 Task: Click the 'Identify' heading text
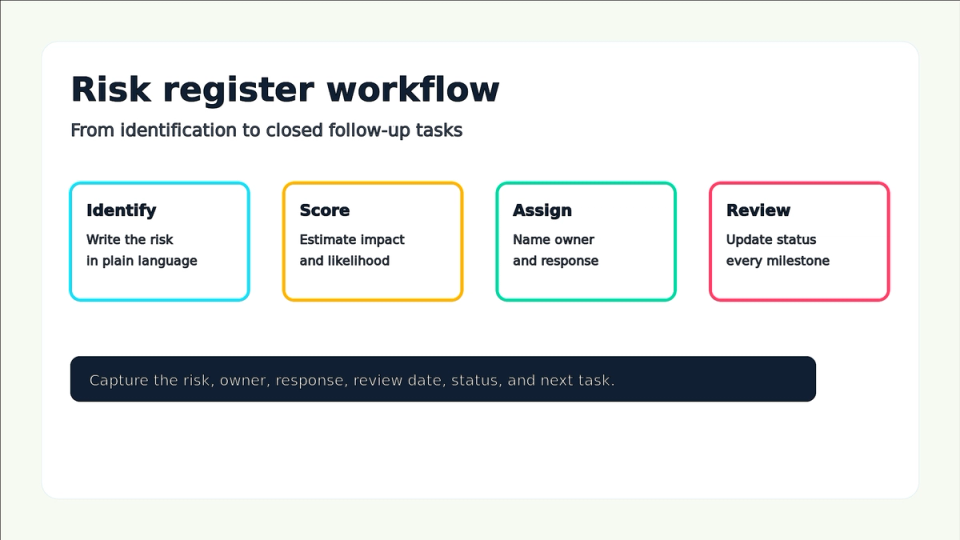tap(121, 211)
